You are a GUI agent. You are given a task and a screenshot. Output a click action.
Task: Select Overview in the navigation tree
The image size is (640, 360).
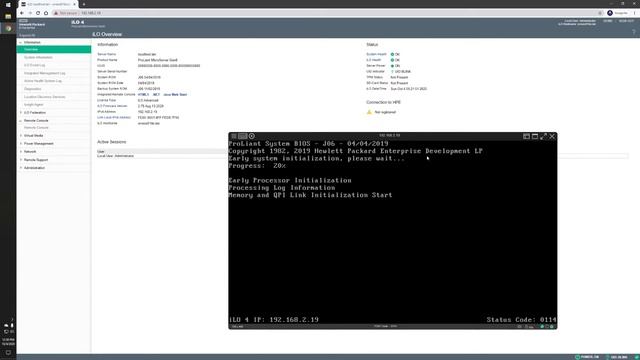[54, 49]
